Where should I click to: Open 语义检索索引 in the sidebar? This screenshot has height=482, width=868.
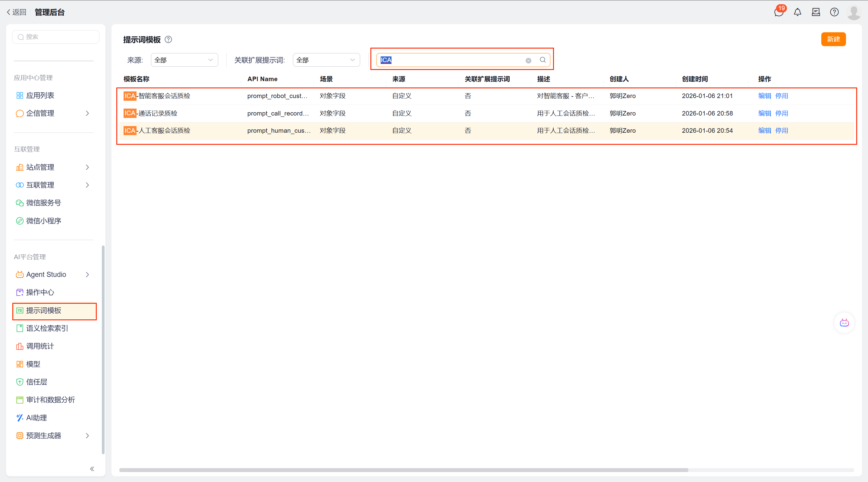47,328
